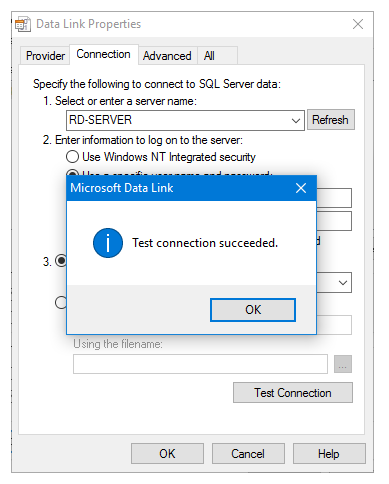Close the Data Link Properties window

[x=358, y=24]
